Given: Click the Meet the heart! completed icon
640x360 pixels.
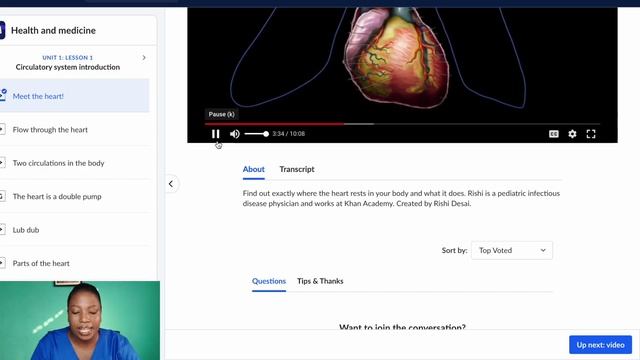Looking at the screenshot, I should (x=3, y=95).
